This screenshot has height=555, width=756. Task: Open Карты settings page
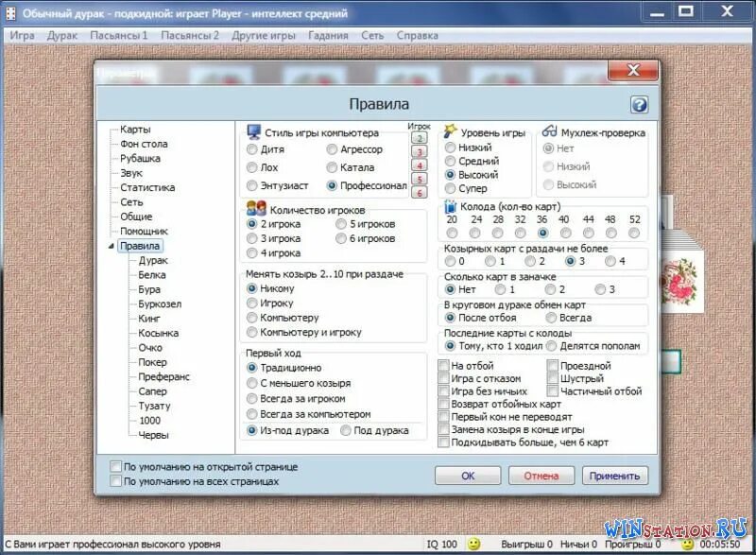coord(135,130)
